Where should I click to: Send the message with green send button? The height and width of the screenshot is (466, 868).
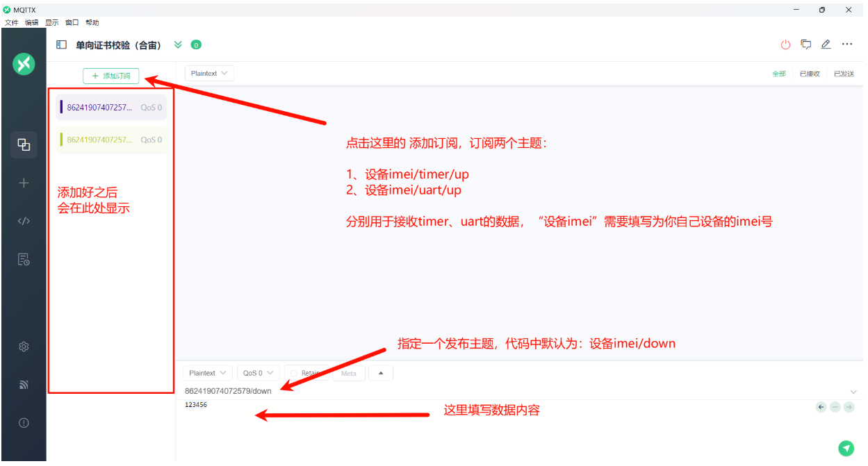click(846, 448)
